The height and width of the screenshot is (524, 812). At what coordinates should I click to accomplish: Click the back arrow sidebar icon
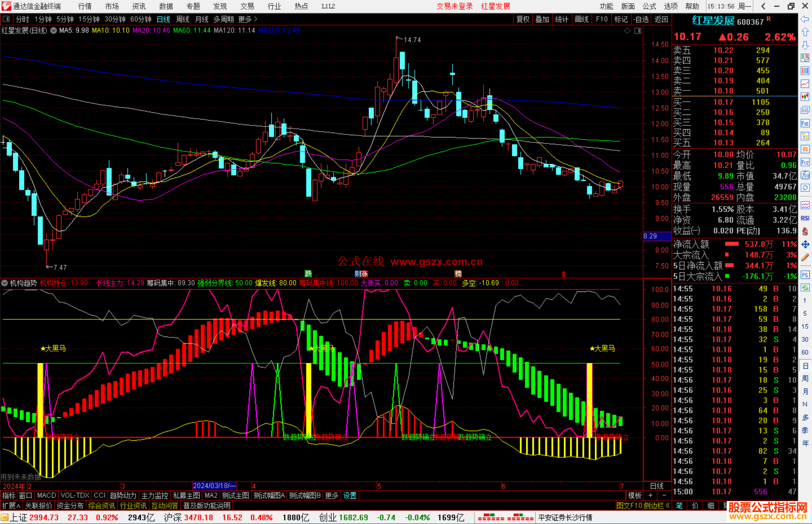[805, 19]
